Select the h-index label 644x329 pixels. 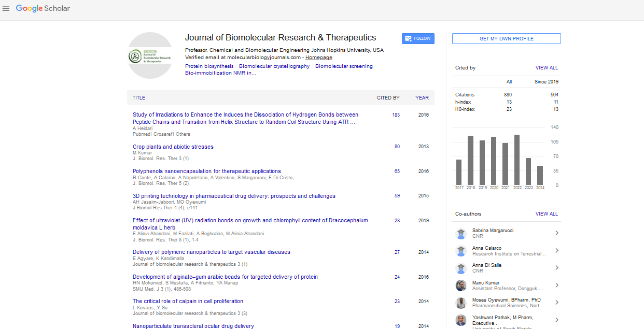463,102
